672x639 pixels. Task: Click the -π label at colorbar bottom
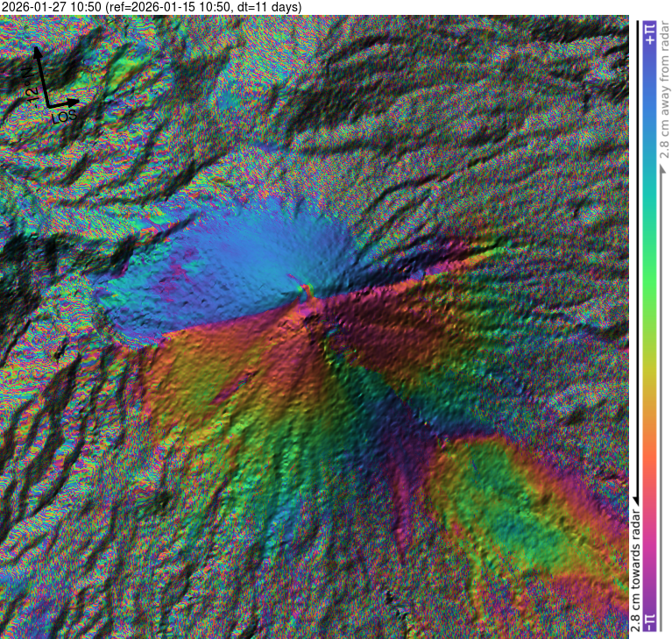point(649,621)
